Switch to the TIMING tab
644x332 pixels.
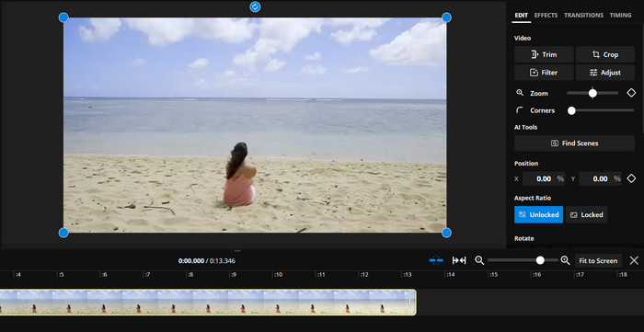point(620,16)
